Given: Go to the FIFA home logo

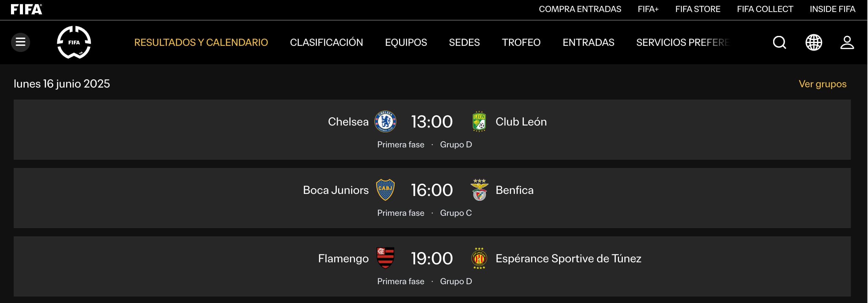Looking at the screenshot, I should point(26,9).
